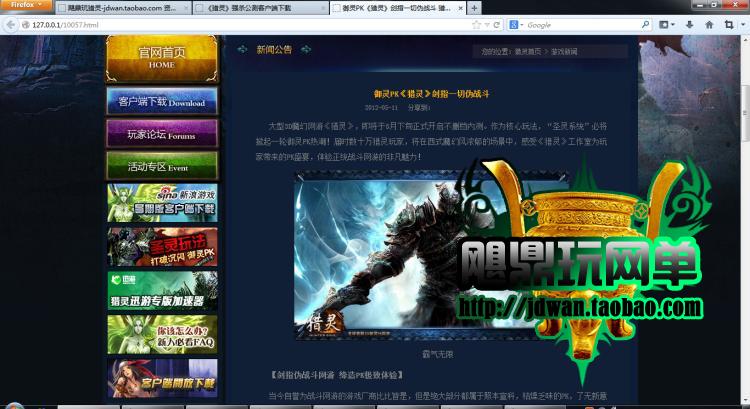
Task: Click the browser back arrow button
Action: coord(10,24)
